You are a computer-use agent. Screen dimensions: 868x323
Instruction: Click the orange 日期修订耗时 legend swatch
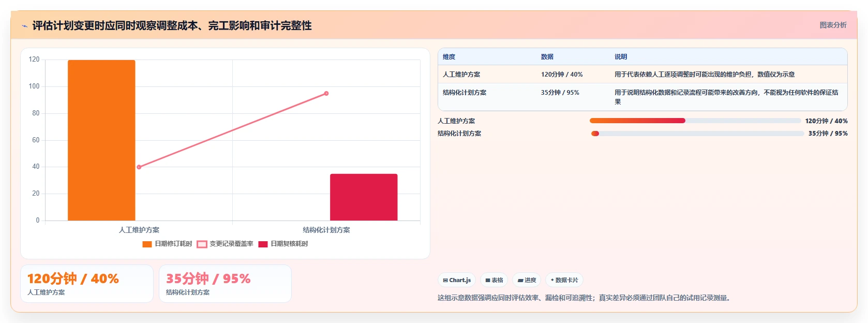point(147,244)
